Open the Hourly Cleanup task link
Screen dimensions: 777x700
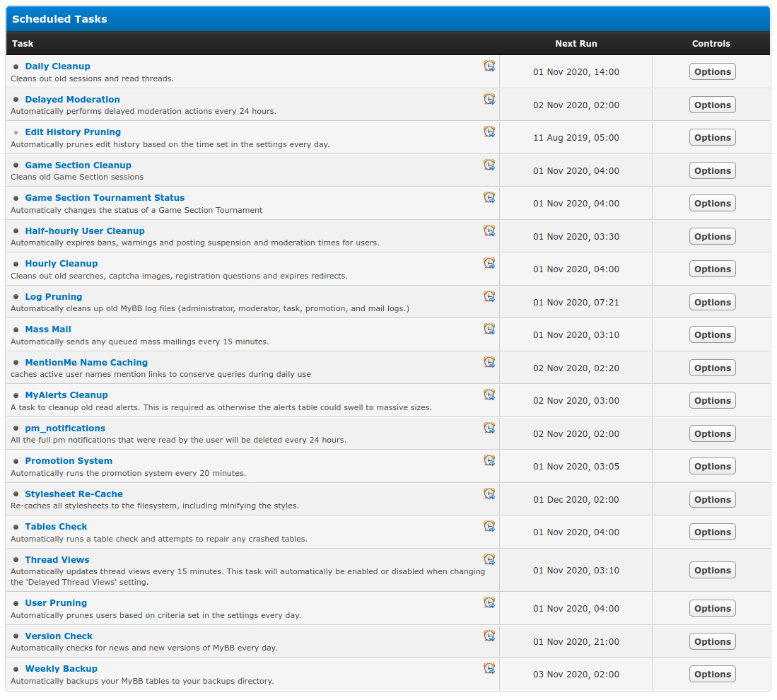coord(62,264)
